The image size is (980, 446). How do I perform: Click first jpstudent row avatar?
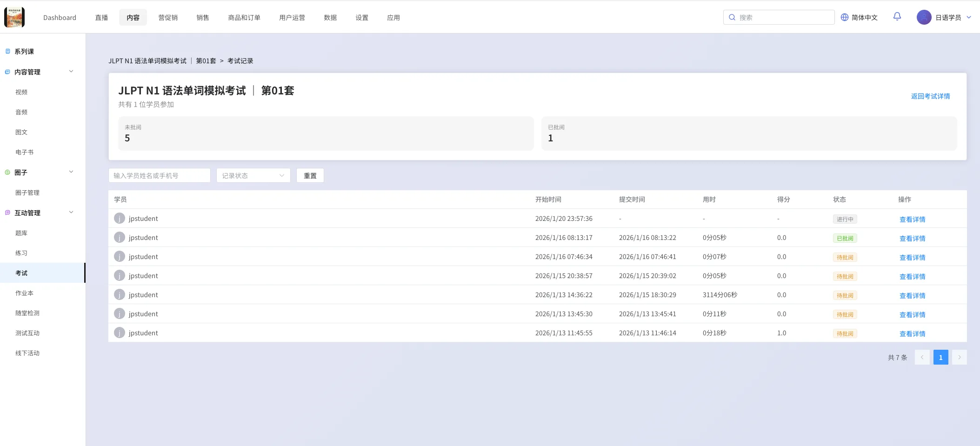point(120,219)
